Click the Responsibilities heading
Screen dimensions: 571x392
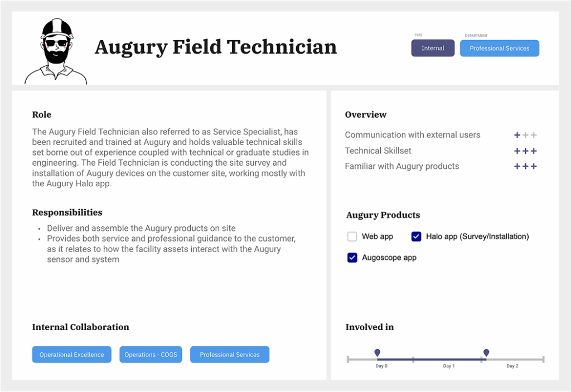67,212
